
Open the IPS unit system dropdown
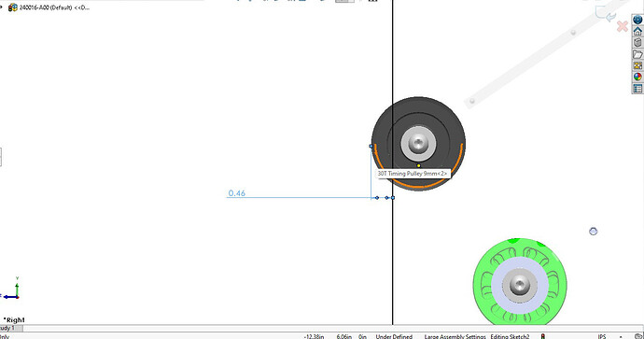[602, 336]
